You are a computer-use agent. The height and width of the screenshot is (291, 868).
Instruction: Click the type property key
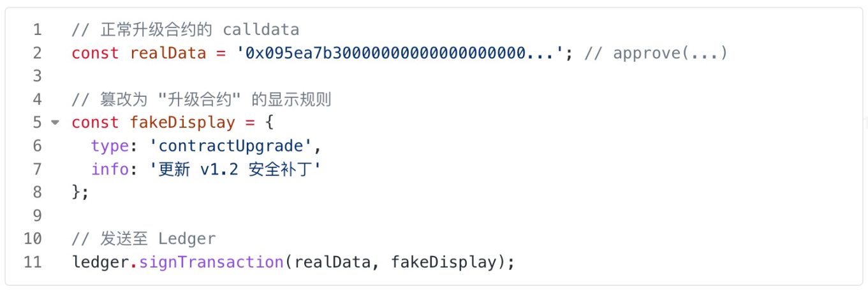(x=110, y=146)
